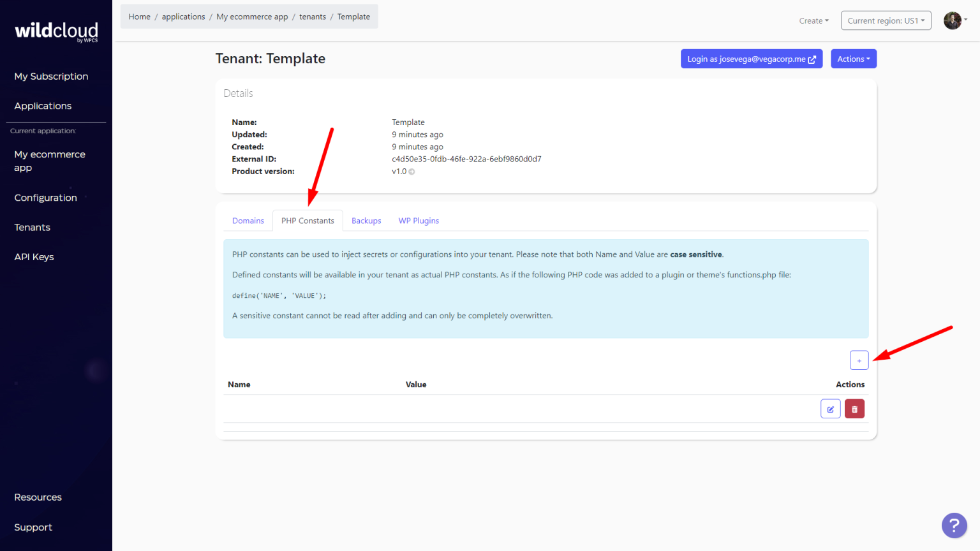980x551 pixels.
Task: Open the Create dropdown
Action: [813, 20]
